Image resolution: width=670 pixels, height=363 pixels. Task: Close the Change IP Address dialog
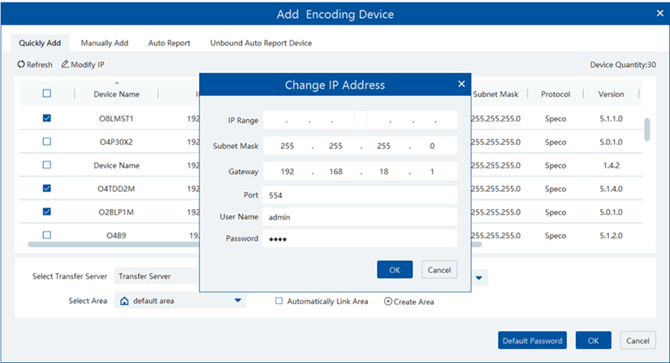pos(461,84)
